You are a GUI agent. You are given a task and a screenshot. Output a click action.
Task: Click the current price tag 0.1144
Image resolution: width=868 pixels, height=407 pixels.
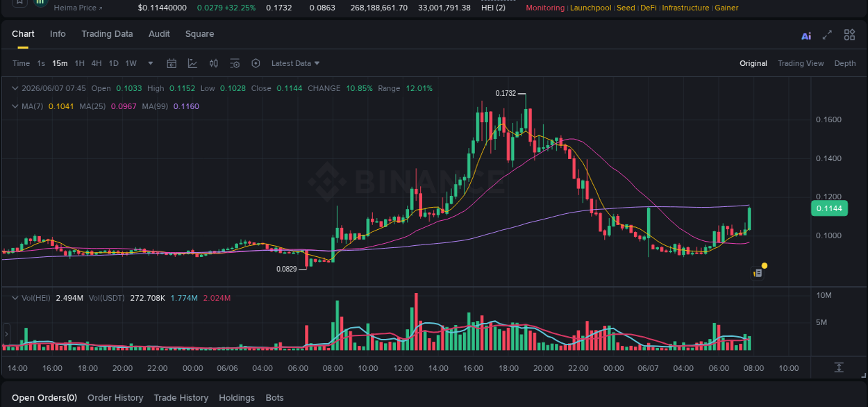829,208
